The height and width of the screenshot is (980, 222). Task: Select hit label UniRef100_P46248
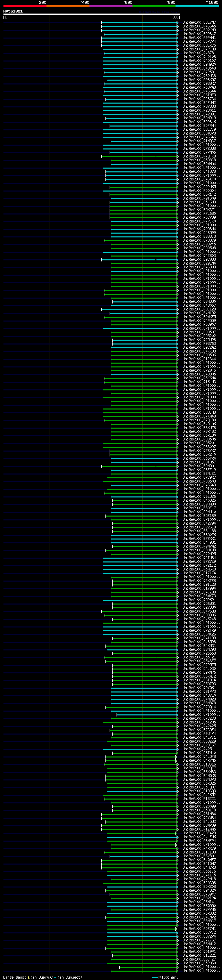coord(199,619)
